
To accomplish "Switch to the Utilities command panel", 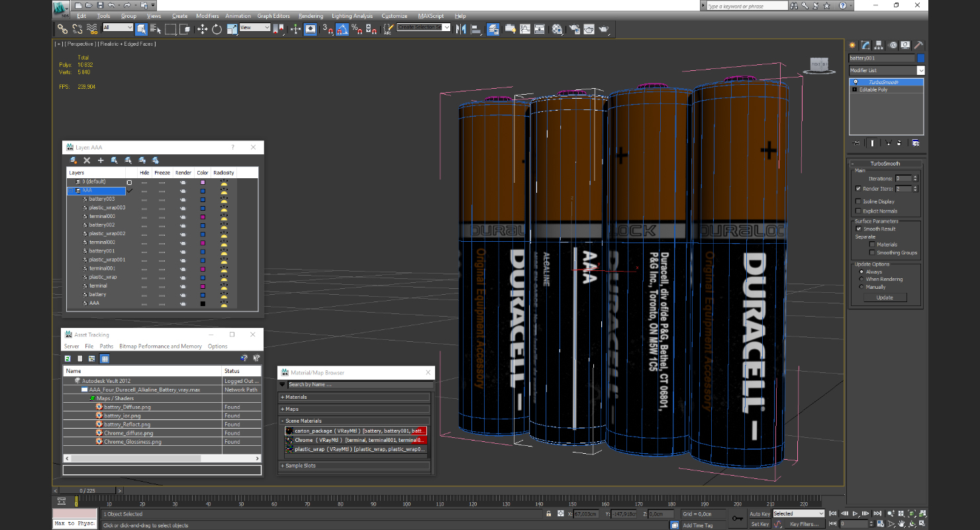I will (918, 45).
